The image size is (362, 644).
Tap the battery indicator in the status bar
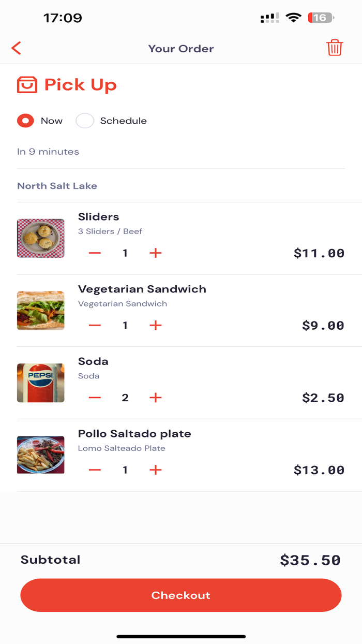pos(319,17)
